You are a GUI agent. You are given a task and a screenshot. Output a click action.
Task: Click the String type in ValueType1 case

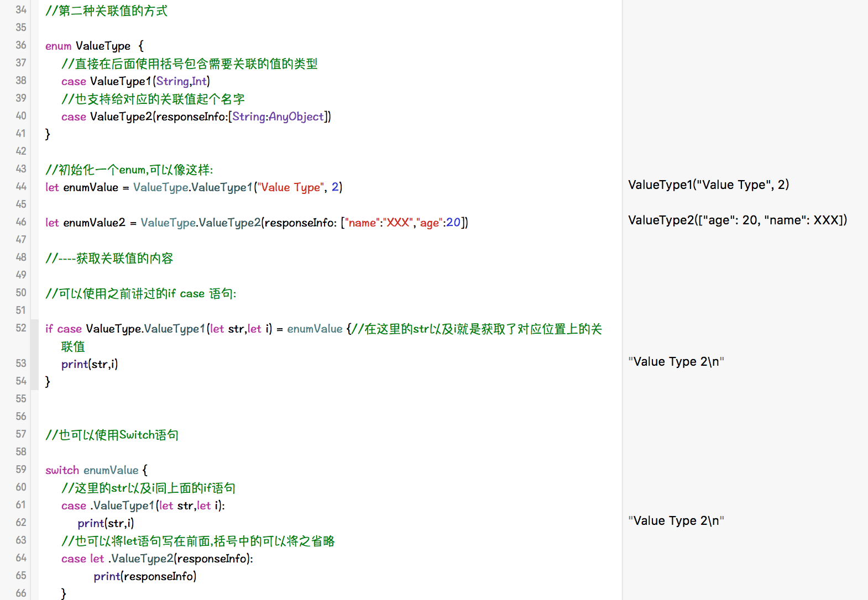172,81
